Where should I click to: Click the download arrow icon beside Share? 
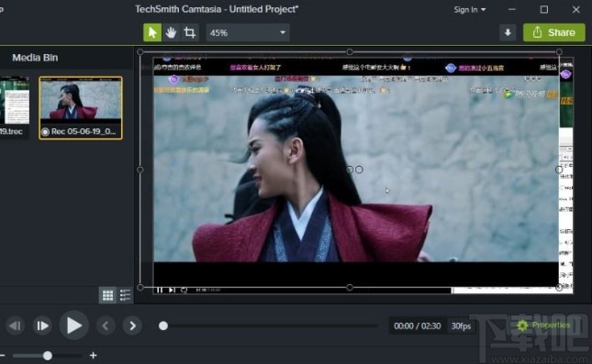tap(508, 32)
